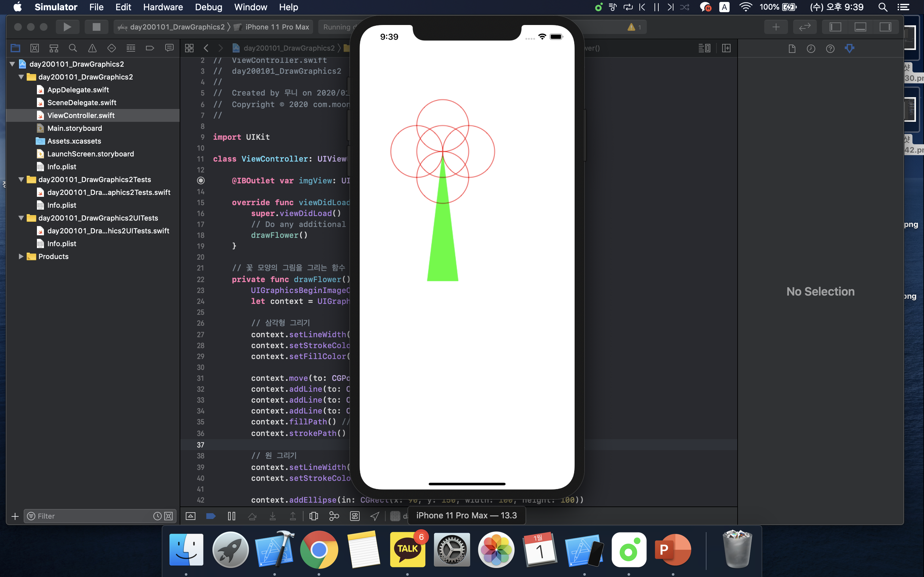Open the Find navigator magnifier icon
Viewport: 924px width, 577px height.
(x=73, y=48)
